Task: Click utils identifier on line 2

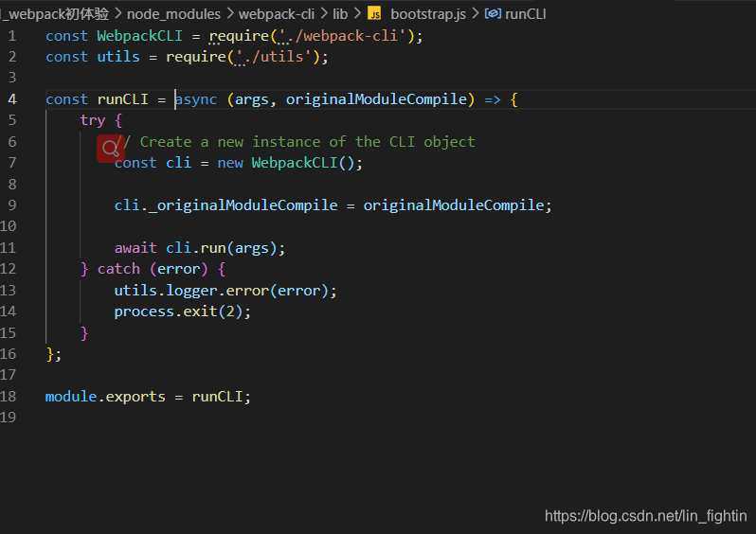Action: [x=118, y=57]
